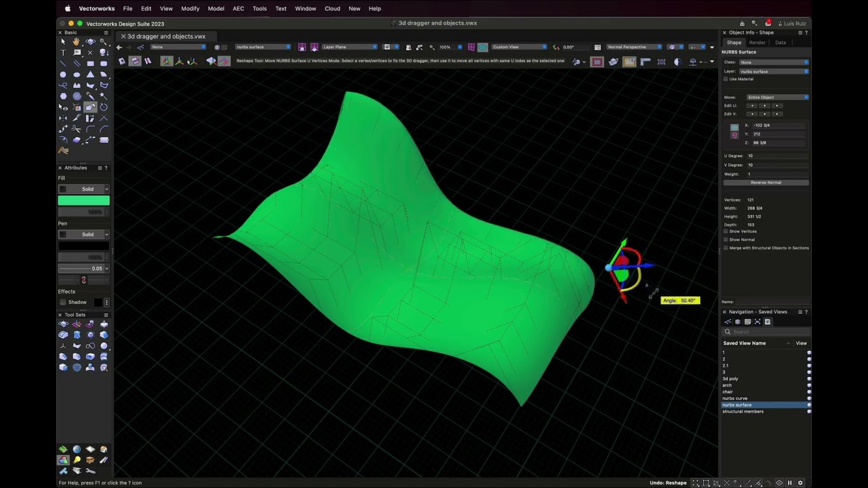
Task: Open the macOS Apple menu
Action: tap(67, 9)
